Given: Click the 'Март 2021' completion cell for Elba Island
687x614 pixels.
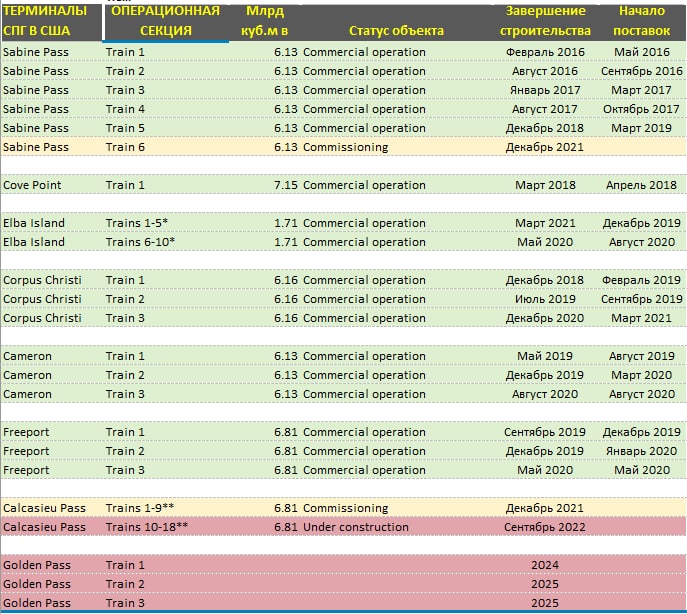Looking at the screenshot, I should click(x=545, y=223).
